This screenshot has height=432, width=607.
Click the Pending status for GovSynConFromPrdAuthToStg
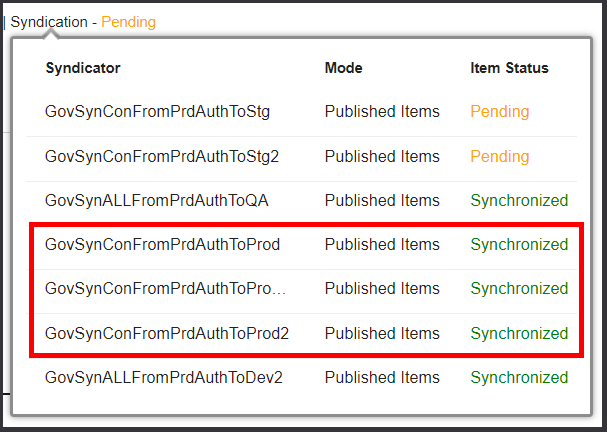(x=499, y=112)
